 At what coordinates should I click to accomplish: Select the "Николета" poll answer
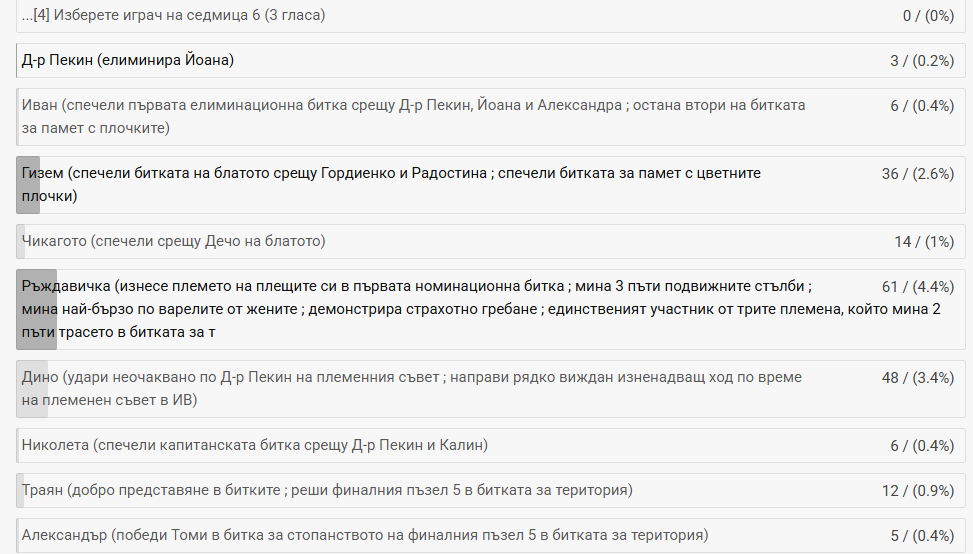tap(255, 445)
